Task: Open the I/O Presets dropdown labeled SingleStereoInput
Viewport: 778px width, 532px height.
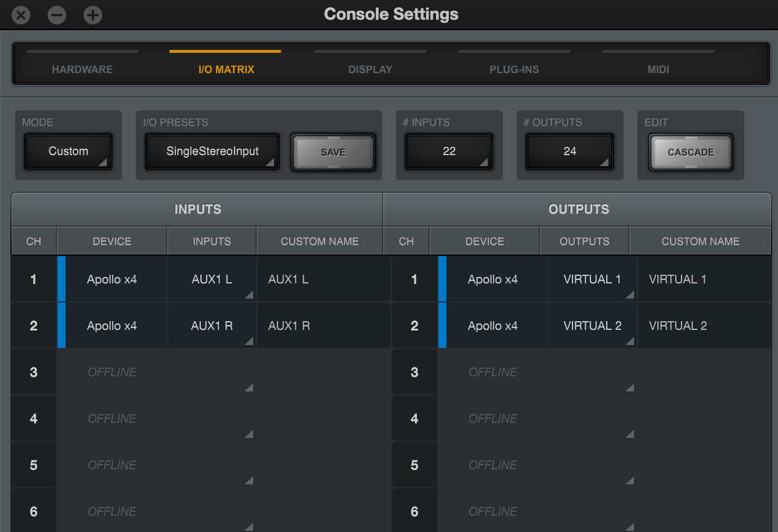Action: tap(211, 152)
